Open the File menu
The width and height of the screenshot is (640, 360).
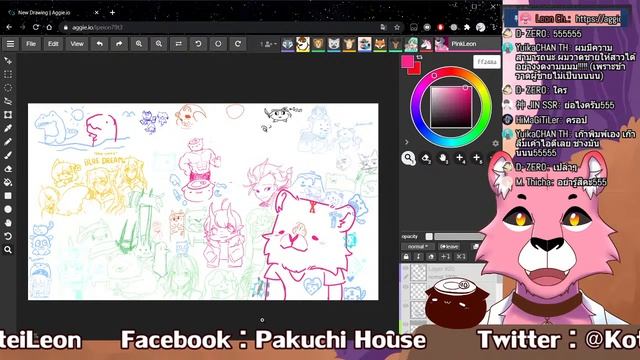coord(31,44)
